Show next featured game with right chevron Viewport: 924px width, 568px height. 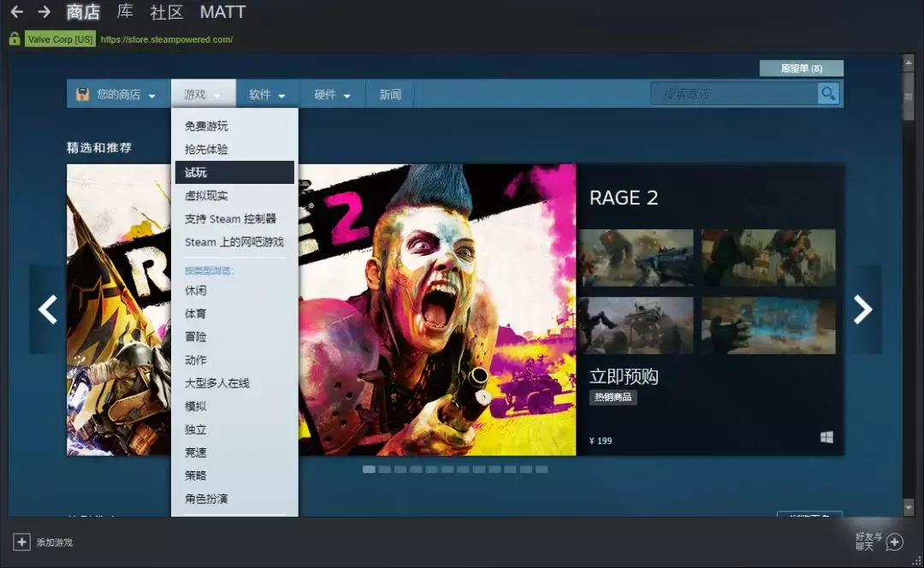(863, 310)
